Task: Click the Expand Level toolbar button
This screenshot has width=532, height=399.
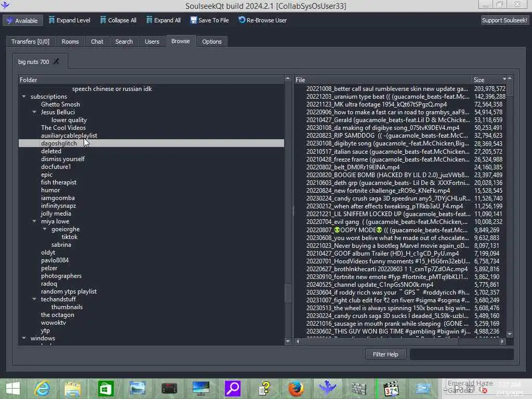Action: pos(70,20)
